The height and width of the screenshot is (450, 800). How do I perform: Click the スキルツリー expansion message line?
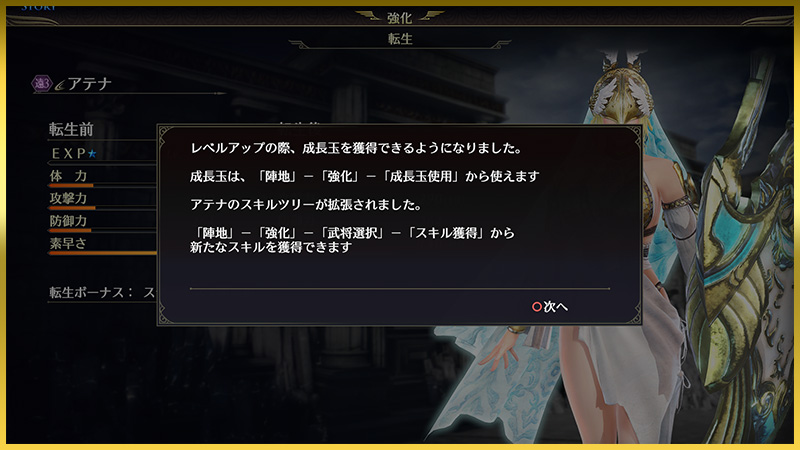pos(306,205)
